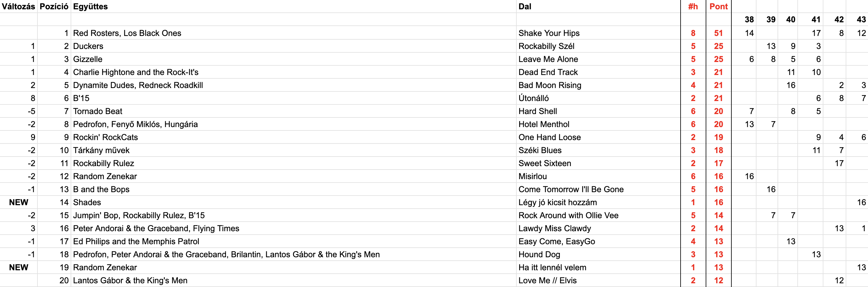Viewport: 868px width, 287px height.
Task: Select the Légy jó kicsit hozzám cell
Action: point(557,202)
